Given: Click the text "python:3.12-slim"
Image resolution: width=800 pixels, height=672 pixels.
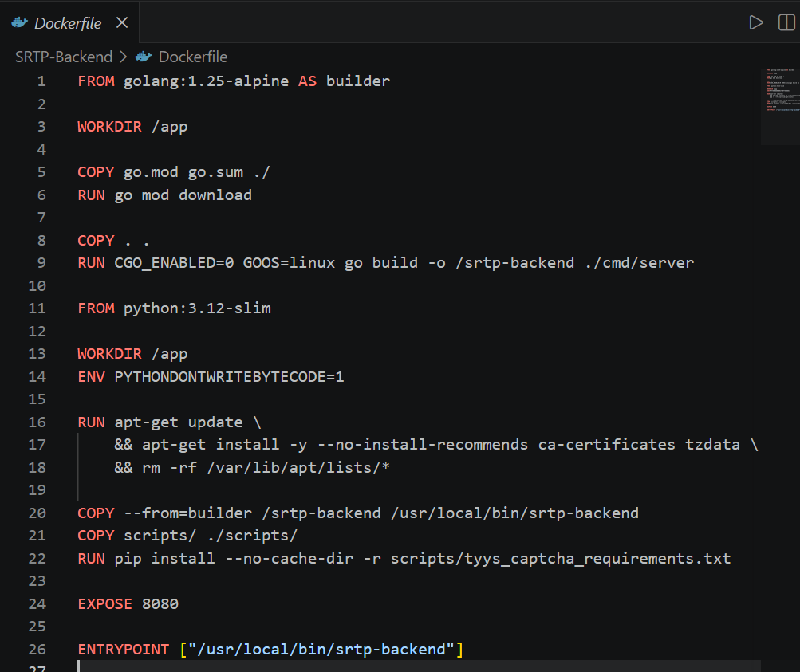Looking at the screenshot, I should click(197, 308).
